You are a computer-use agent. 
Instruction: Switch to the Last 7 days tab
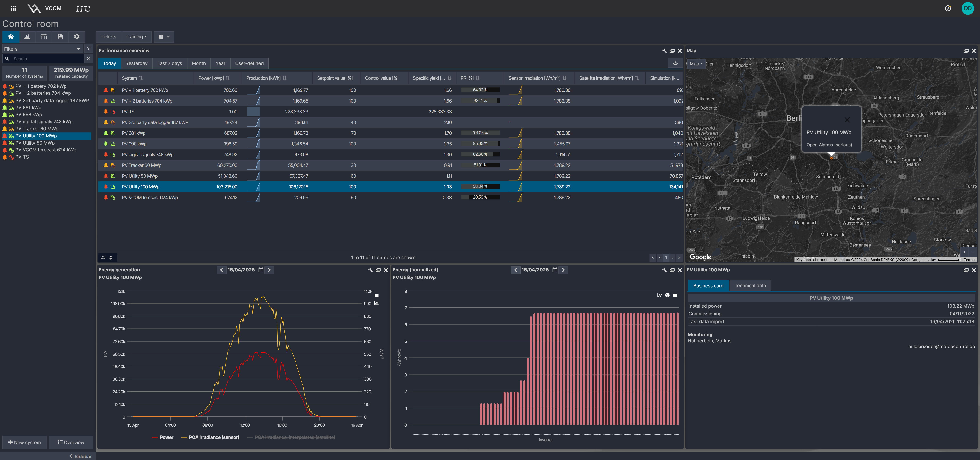169,63
